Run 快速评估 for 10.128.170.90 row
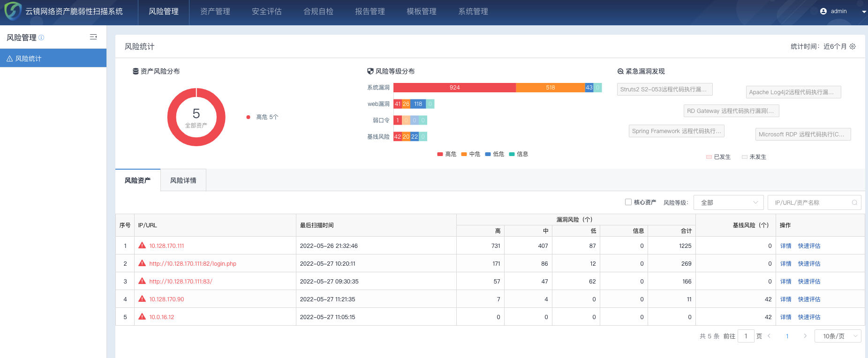 pos(809,299)
